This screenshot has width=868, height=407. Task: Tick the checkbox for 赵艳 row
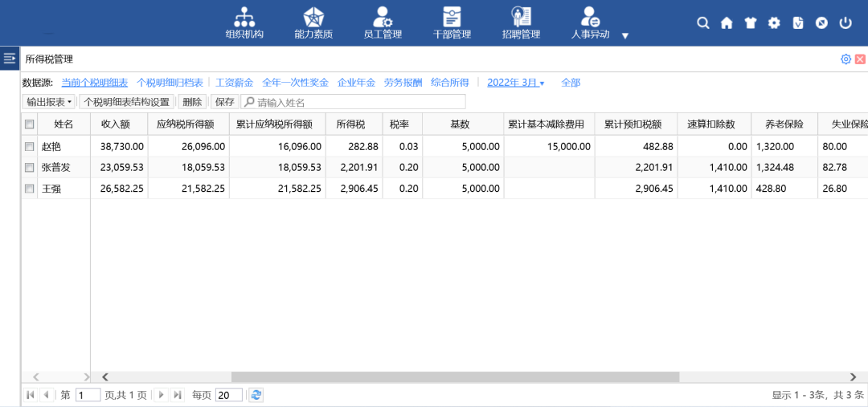tap(30, 147)
